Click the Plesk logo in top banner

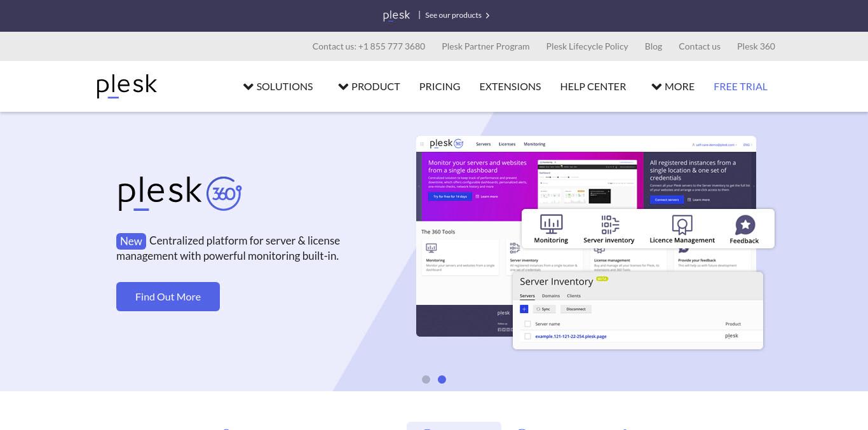pyautogui.click(x=397, y=15)
